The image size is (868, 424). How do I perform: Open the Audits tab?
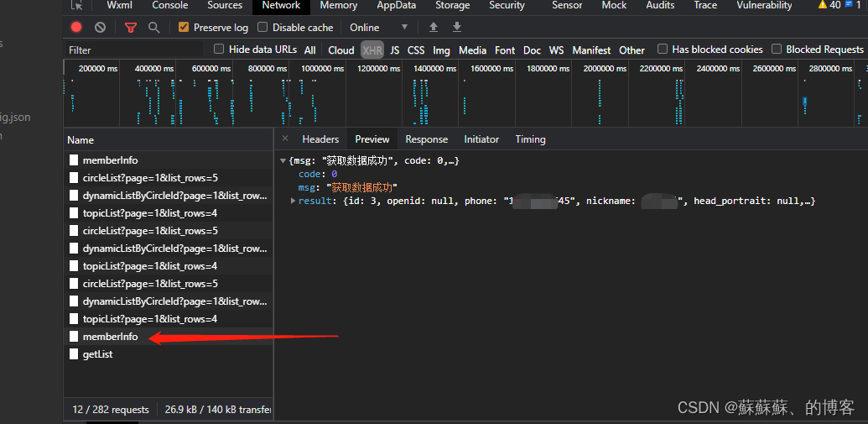click(x=660, y=6)
